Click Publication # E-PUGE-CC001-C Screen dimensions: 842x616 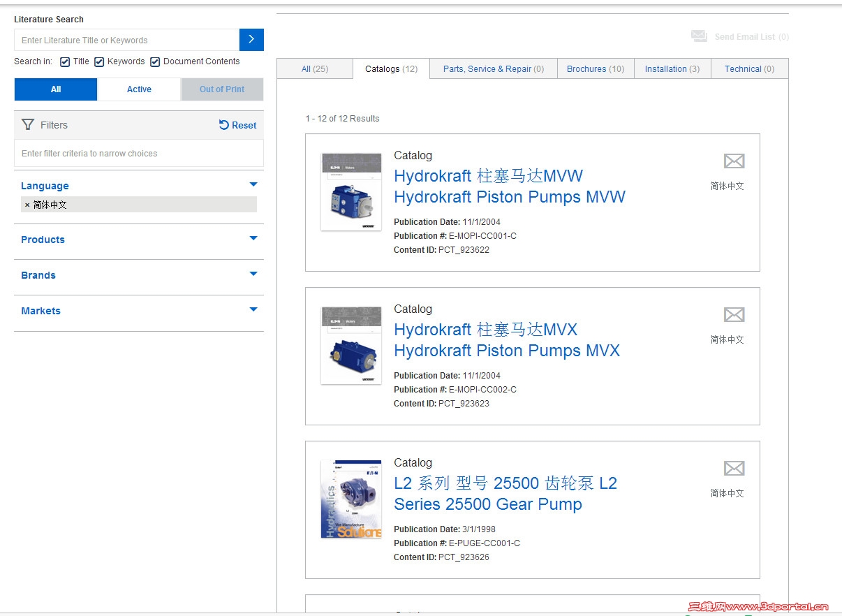457,543
